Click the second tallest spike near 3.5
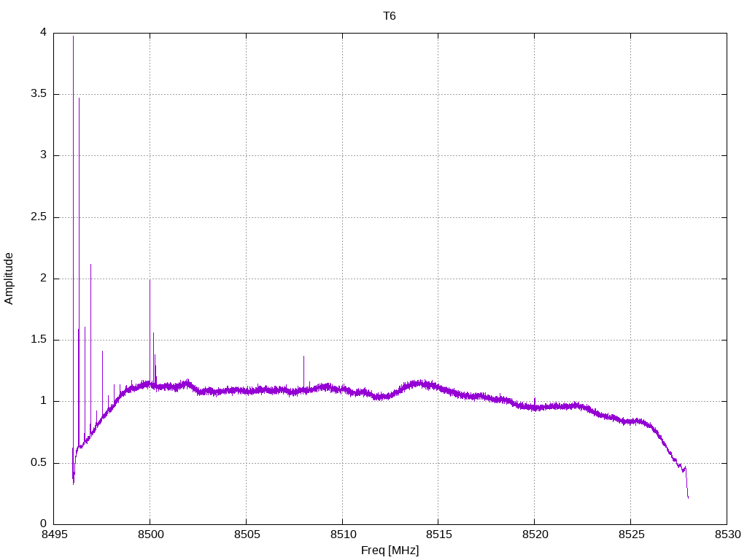Screen dimensions: 747x560 [79, 98]
